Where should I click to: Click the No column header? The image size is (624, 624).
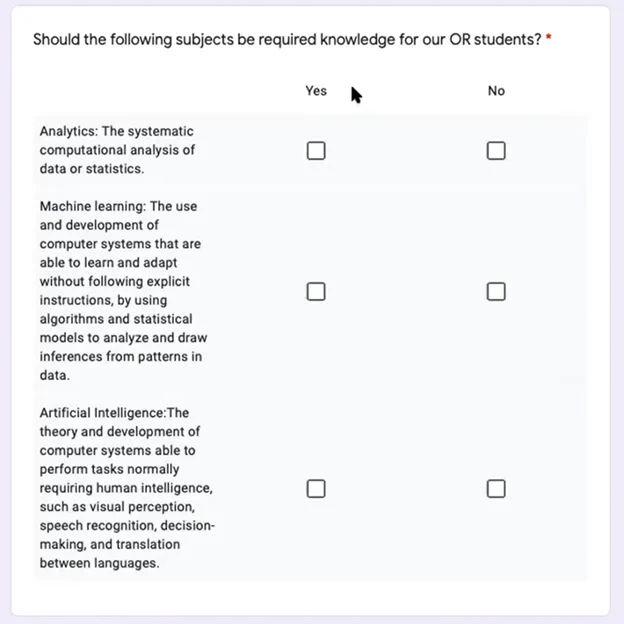pos(496,91)
